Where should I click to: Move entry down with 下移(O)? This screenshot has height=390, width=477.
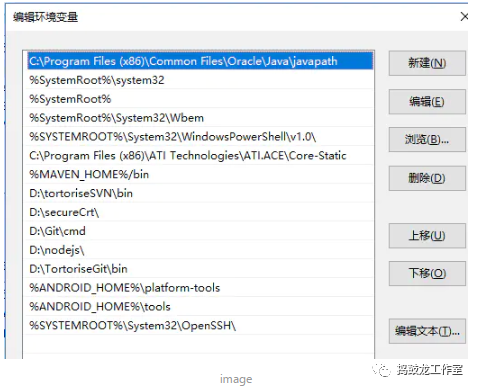pos(427,273)
